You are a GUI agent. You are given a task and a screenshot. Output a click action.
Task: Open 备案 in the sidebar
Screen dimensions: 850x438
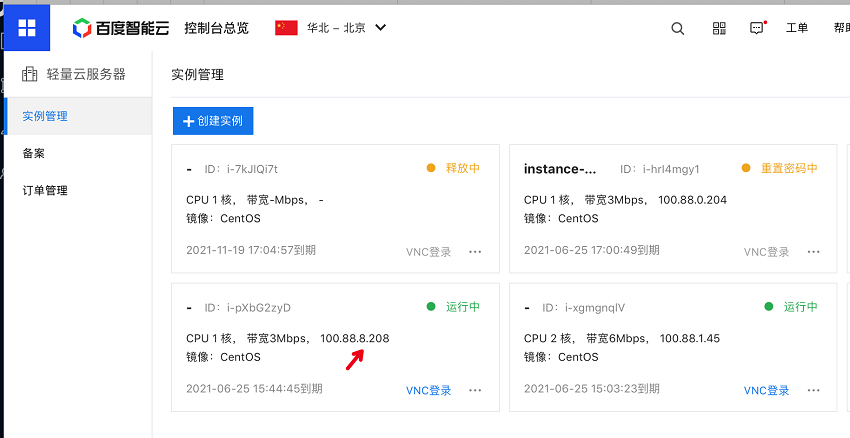point(34,153)
